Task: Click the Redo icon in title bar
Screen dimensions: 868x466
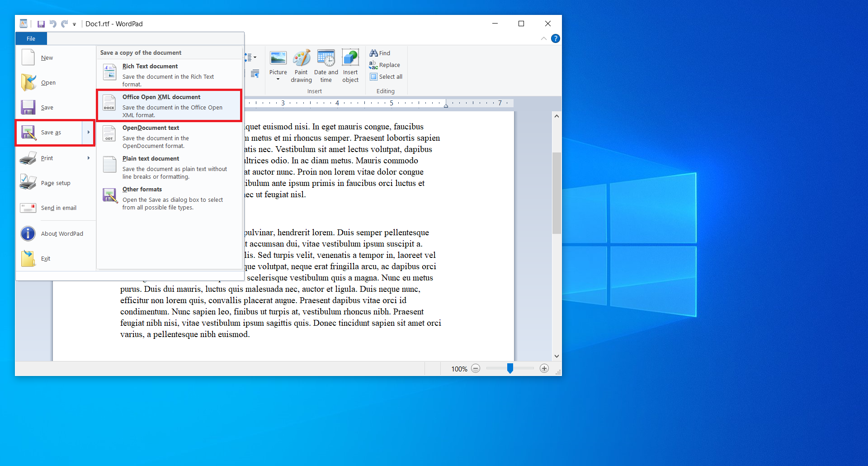Action: point(65,24)
